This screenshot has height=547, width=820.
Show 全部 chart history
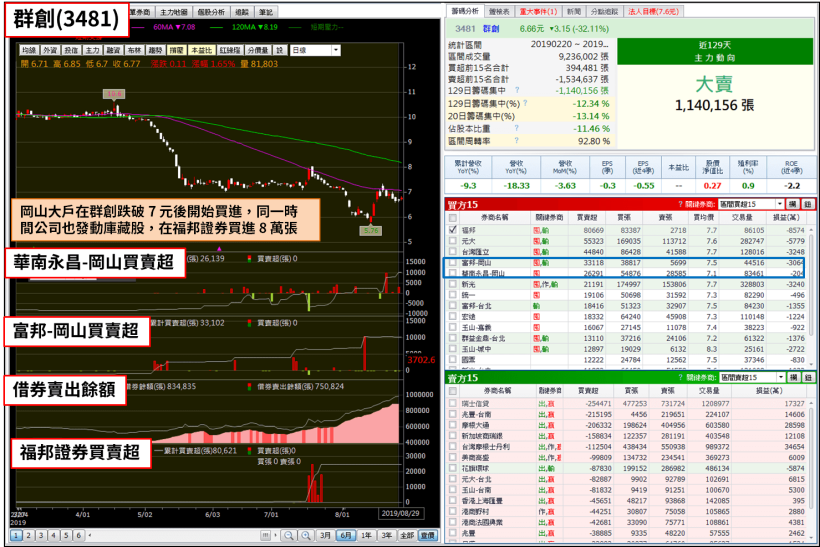tap(407, 535)
